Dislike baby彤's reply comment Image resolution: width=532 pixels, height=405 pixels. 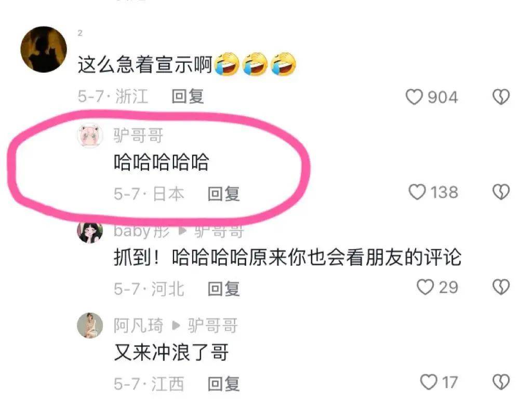[501, 287]
